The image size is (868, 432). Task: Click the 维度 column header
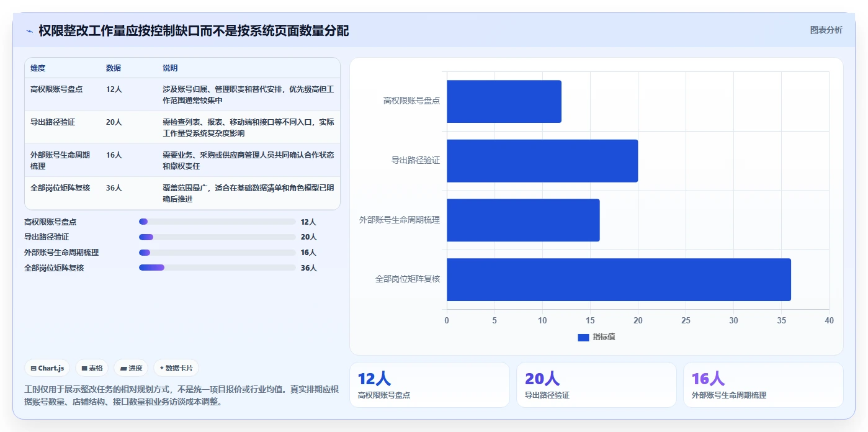[x=38, y=68]
